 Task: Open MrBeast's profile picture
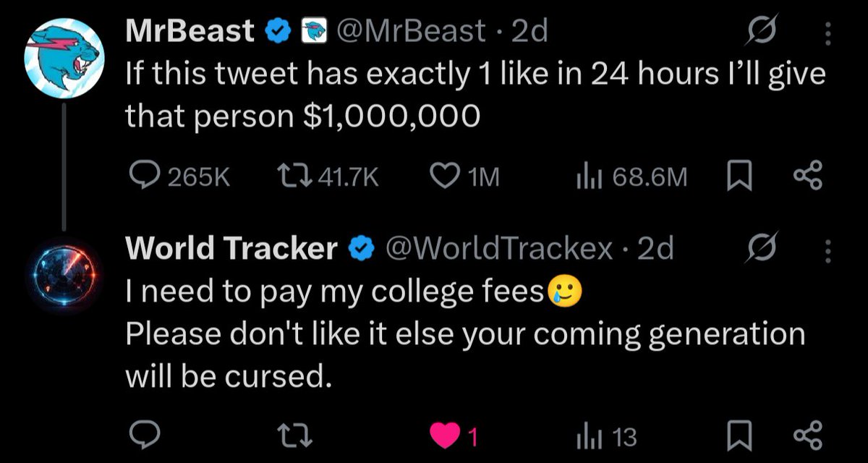[x=64, y=56]
